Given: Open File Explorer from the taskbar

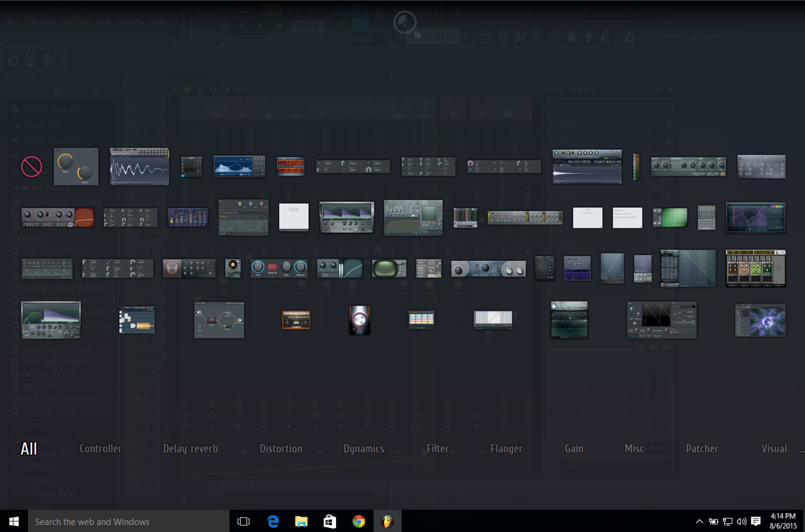Looking at the screenshot, I should (x=301, y=521).
